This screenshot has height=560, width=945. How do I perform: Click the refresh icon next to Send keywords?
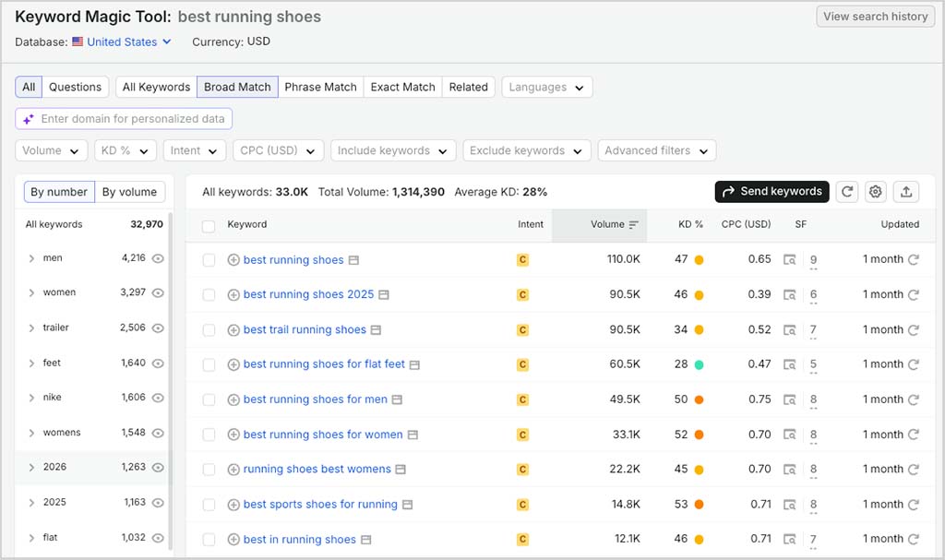847,192
